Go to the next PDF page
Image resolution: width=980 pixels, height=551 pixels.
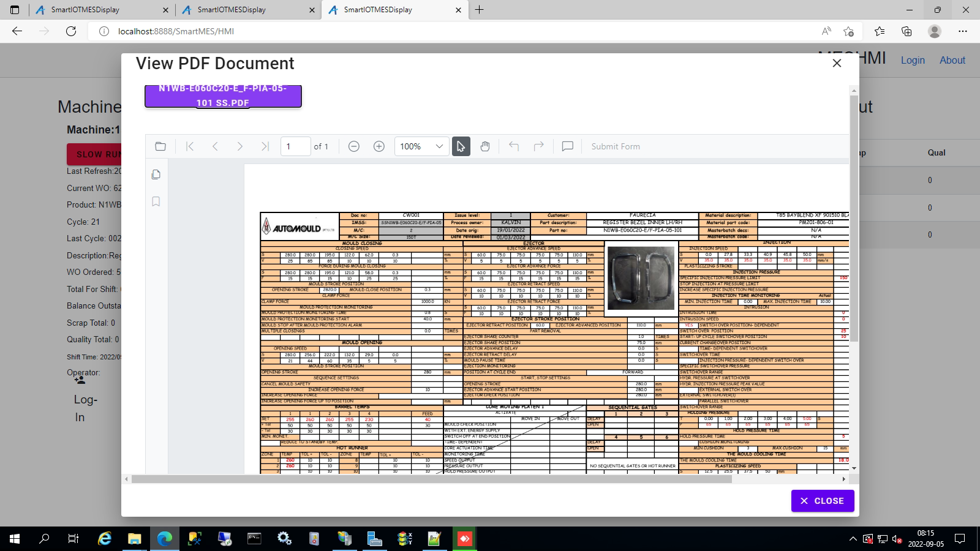click(239, 146)
